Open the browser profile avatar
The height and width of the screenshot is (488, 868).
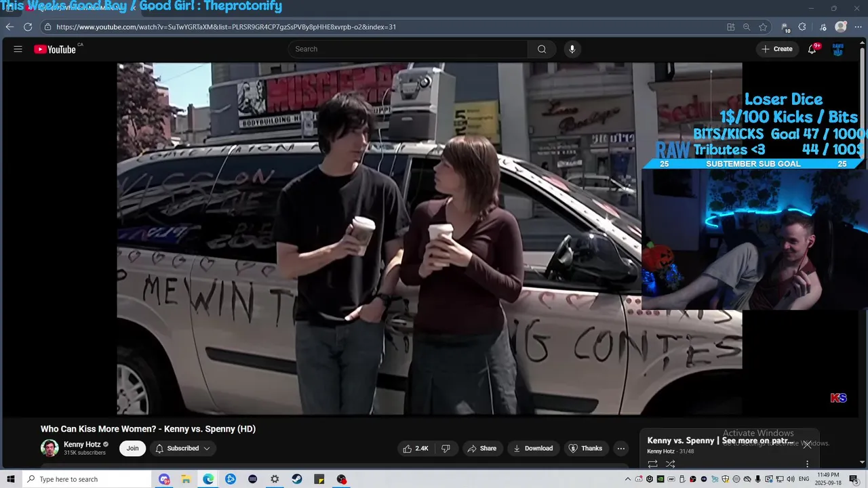(x=841, y=27)
